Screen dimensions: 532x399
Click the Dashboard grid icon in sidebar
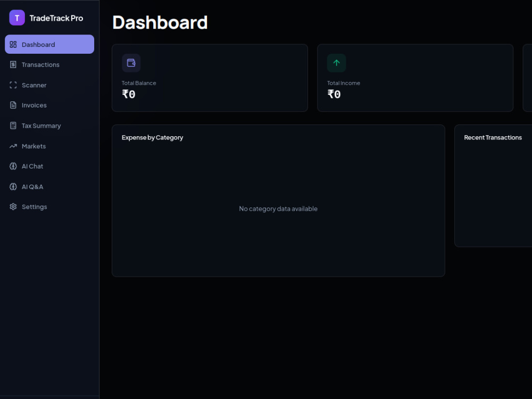13,45
